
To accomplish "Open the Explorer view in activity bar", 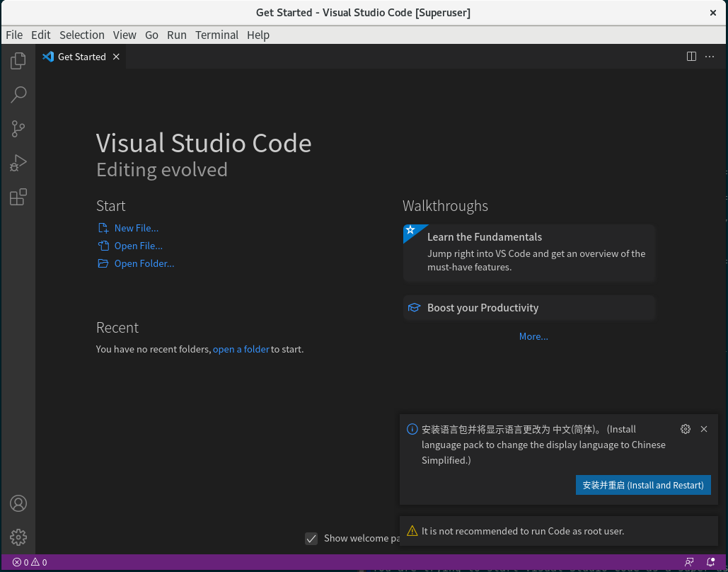I will tap(18, 60).
